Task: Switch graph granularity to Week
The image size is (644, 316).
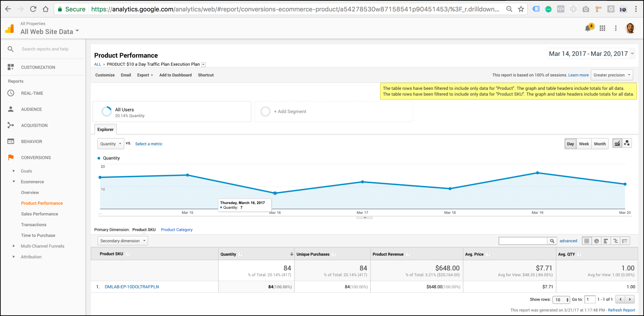Action: 584,144
